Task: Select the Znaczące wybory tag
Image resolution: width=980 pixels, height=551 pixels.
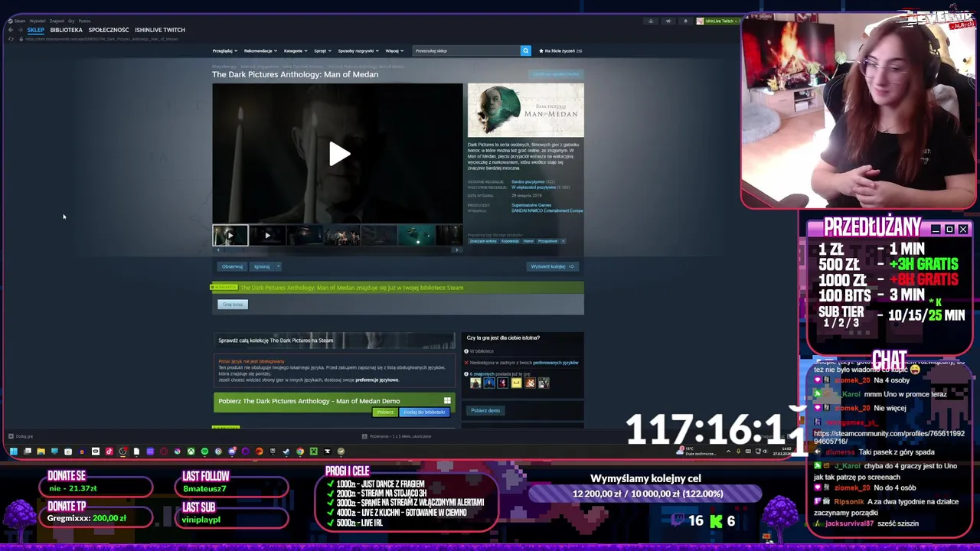Action: click(482, 241)
